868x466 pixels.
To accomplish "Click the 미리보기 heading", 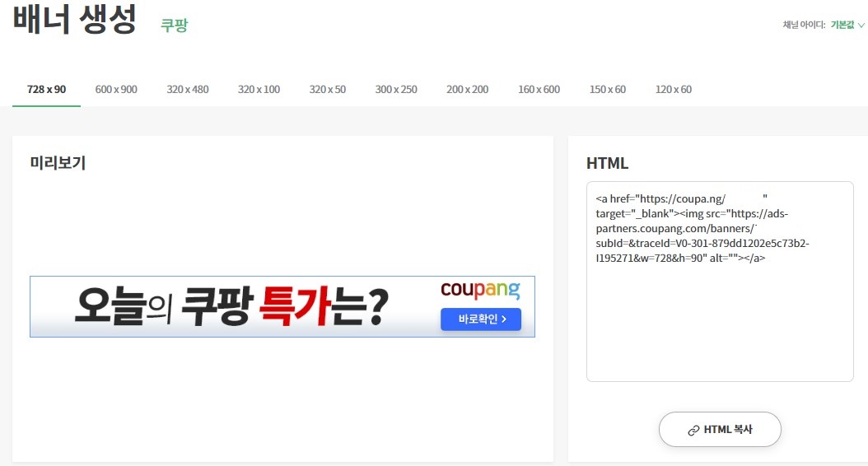I will 58,163.
